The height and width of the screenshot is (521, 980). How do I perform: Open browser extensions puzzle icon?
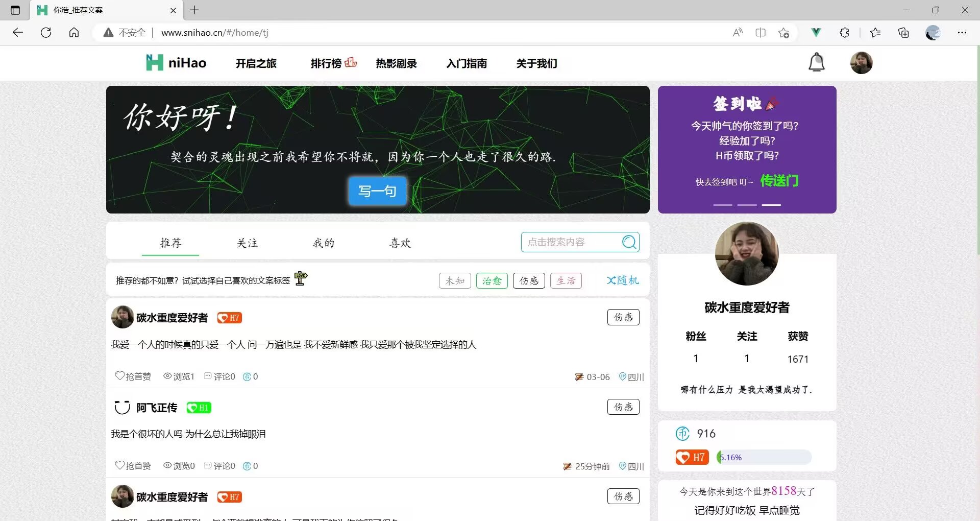coord(844,33)
